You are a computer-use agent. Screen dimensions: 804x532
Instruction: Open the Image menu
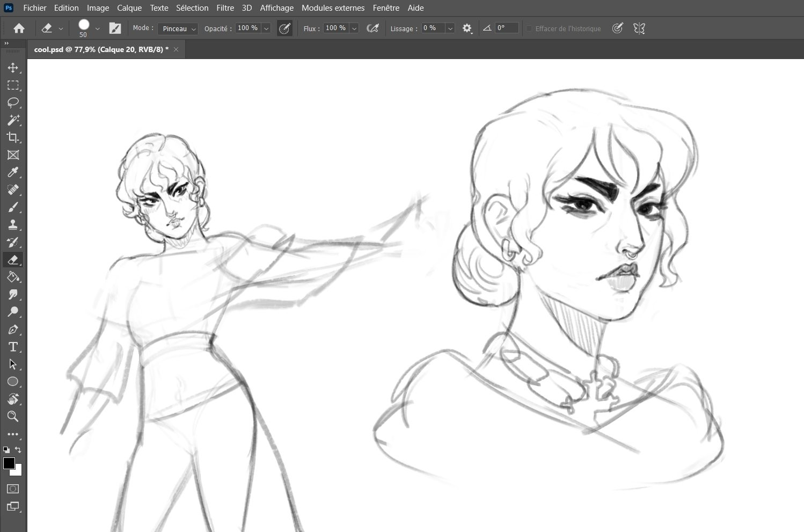98,8
